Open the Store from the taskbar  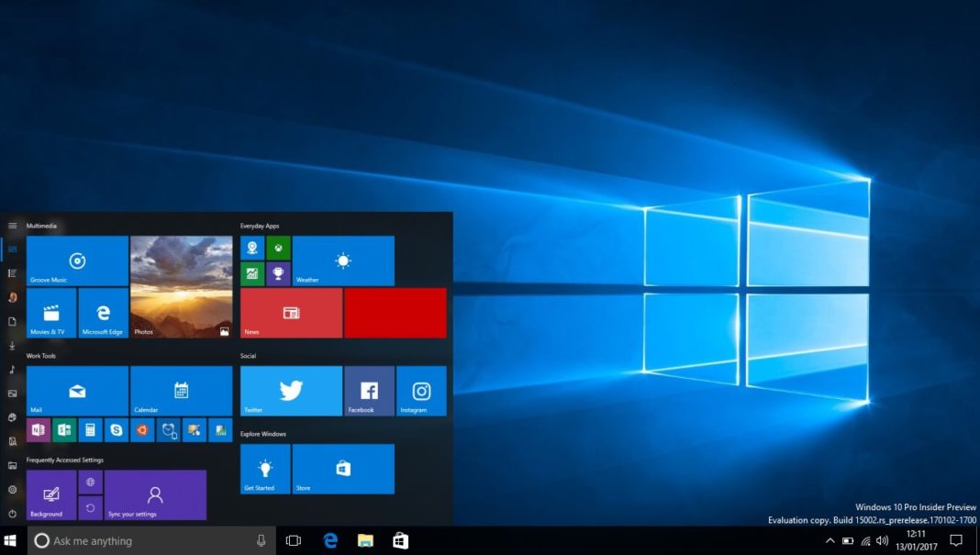tap(400, 540)
